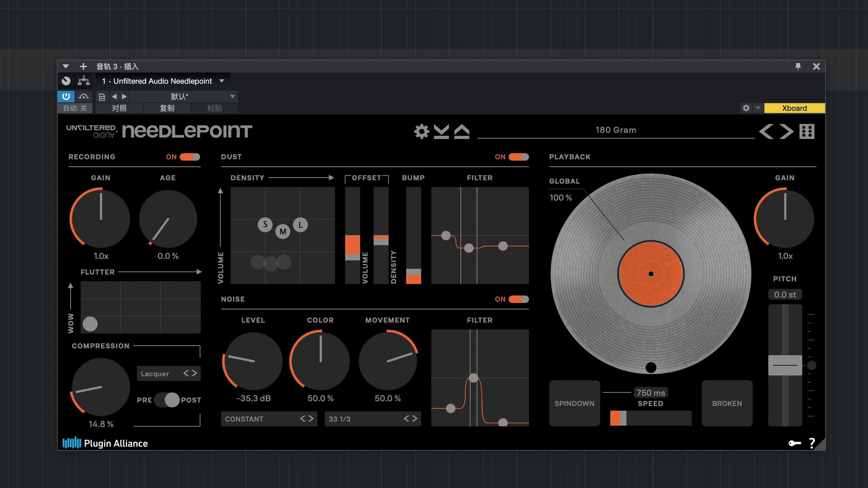Go to previous preset with left chevron
The image size is (868, 488).
(766, 131)
